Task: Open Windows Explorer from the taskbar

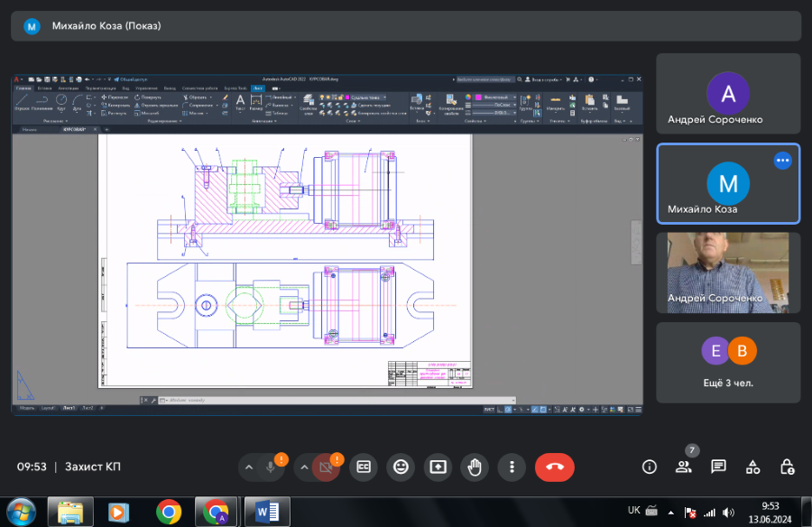Action: click(x=70, y=512)
